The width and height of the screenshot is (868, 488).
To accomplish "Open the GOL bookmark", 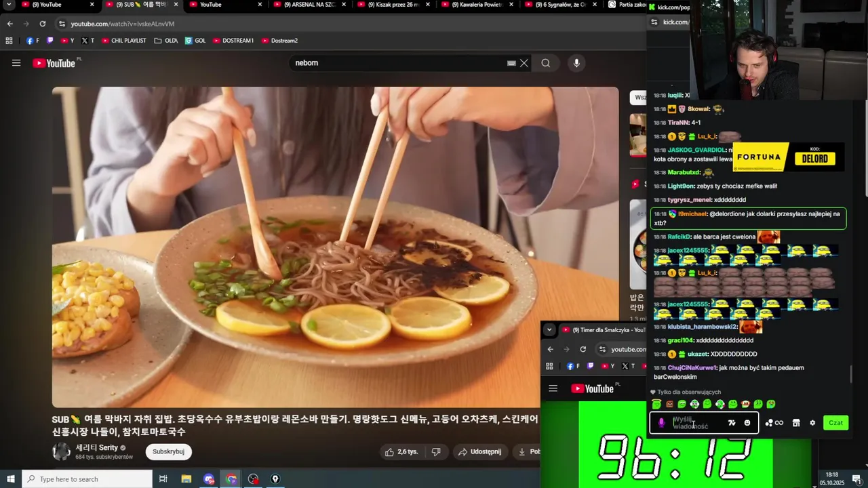I will tap(195, 41).
